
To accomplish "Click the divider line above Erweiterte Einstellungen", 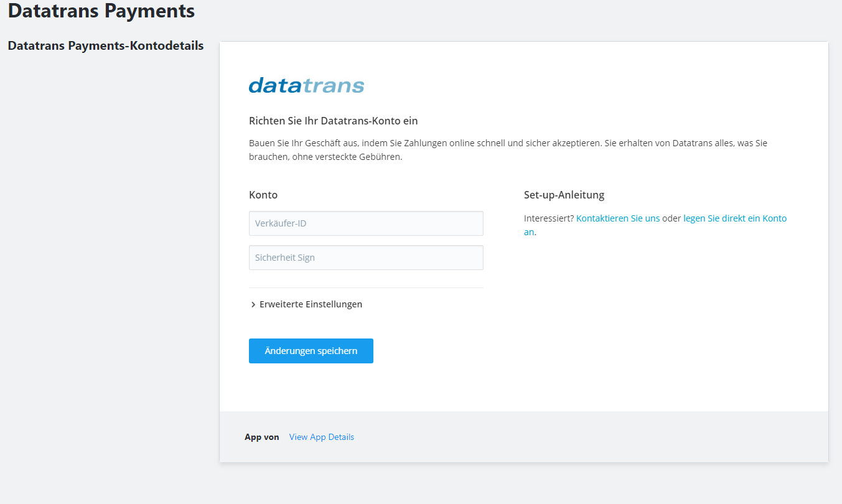I will click(x=366, y=287).
